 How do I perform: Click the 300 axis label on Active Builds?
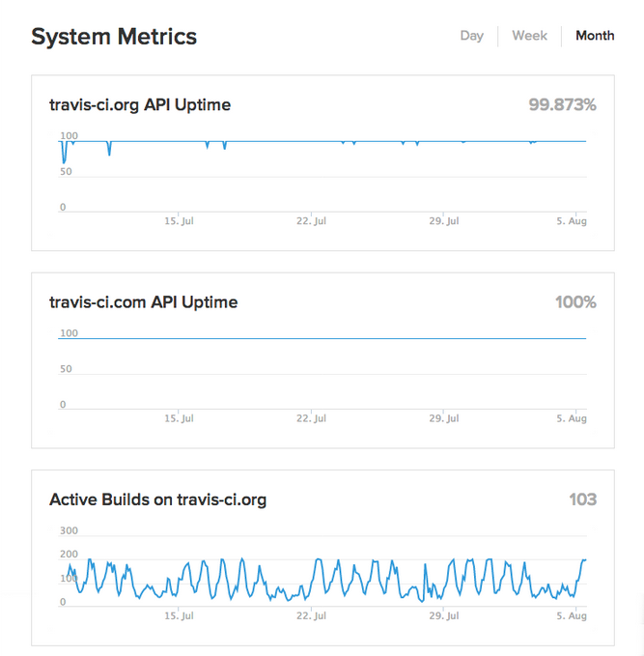[68, 530]
